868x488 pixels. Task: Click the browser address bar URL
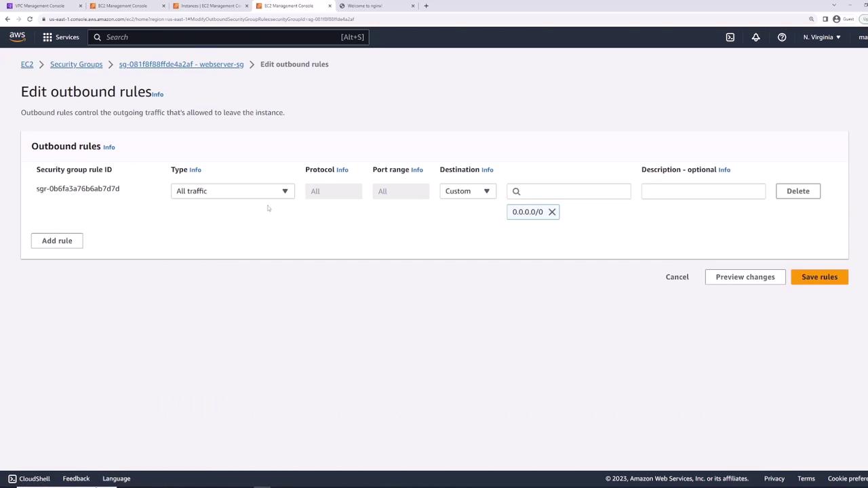point(201,19)
